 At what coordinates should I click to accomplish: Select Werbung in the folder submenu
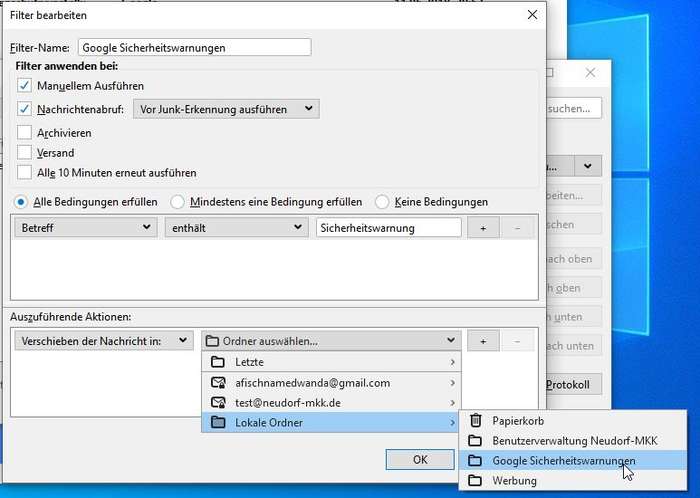(514, 481)
